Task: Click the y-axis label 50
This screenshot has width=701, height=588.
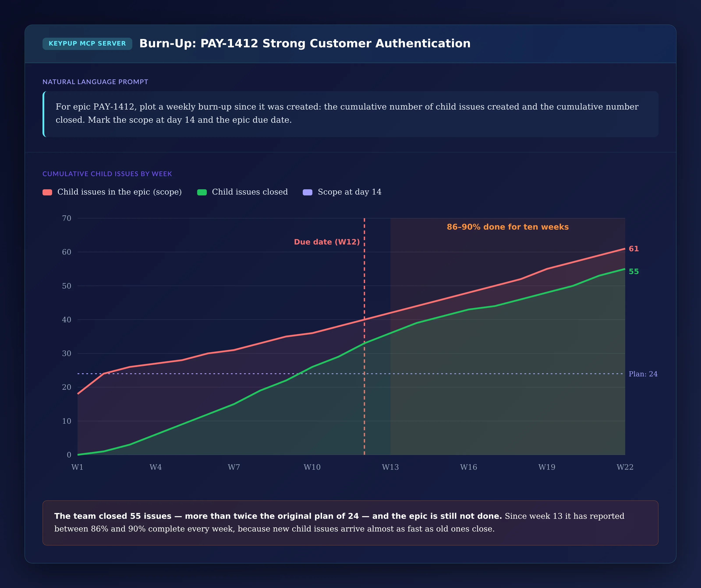Action: point(66,286)
